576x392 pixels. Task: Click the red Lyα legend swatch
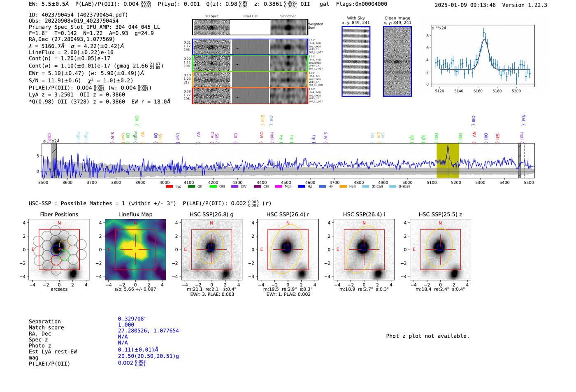(x=169, y=187)
